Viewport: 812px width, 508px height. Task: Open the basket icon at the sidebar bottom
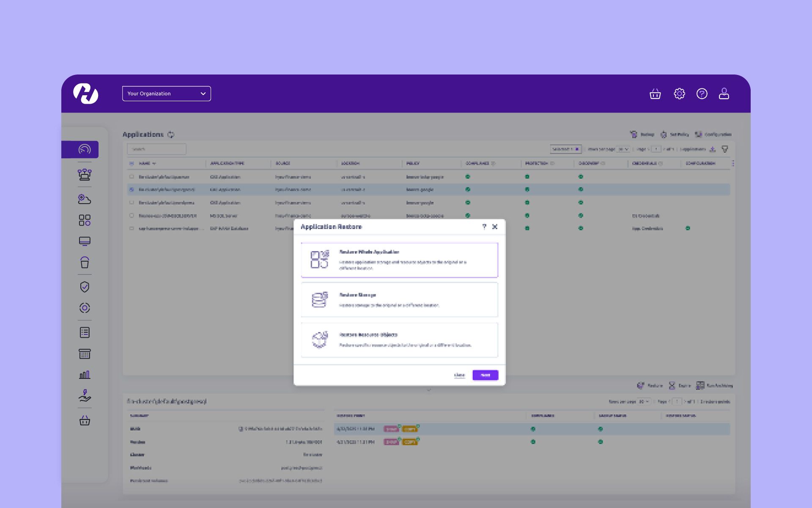click(x=85, y=421)
